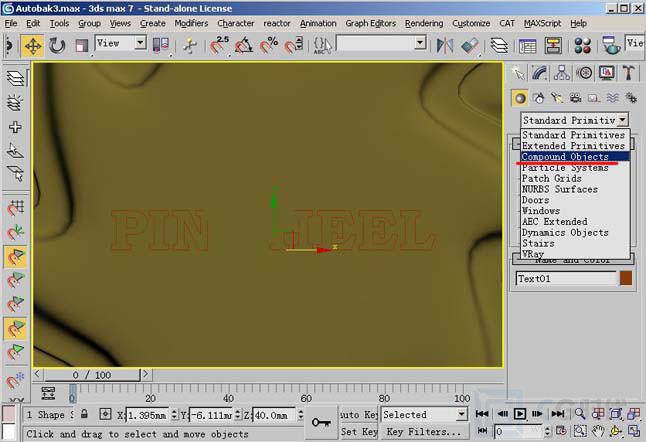Open the Material Editor
Image resolution: width=646 pixels, height=442 pixels.
click(x=583, y=45)
